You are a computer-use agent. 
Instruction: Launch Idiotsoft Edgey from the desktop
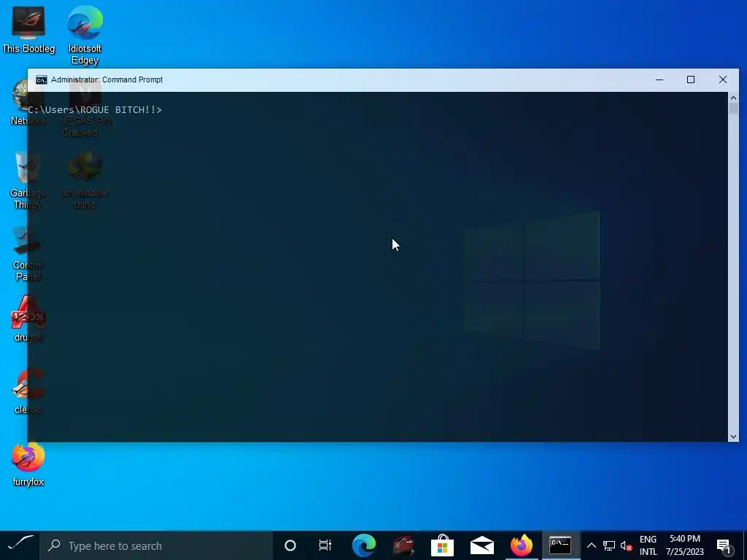[x=85, y=34]
